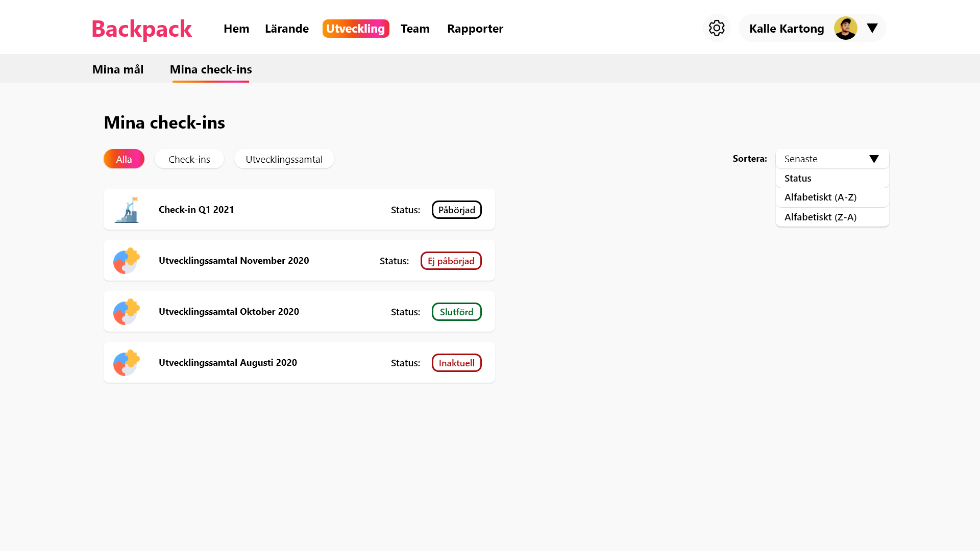Image resolution: width=980 pixels, height=551 pixels.
Task: Open the Lärande menu item
Action: click(287, 29)
